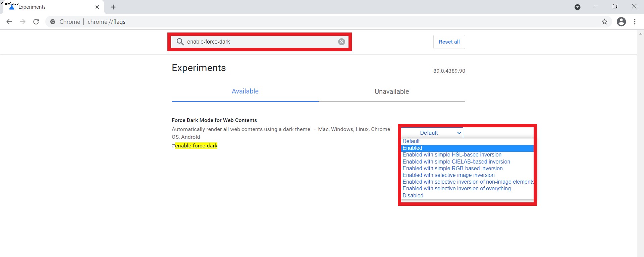Click the version number 89.0.4389.90
This screenshot has width=644, height=257.
449,71
